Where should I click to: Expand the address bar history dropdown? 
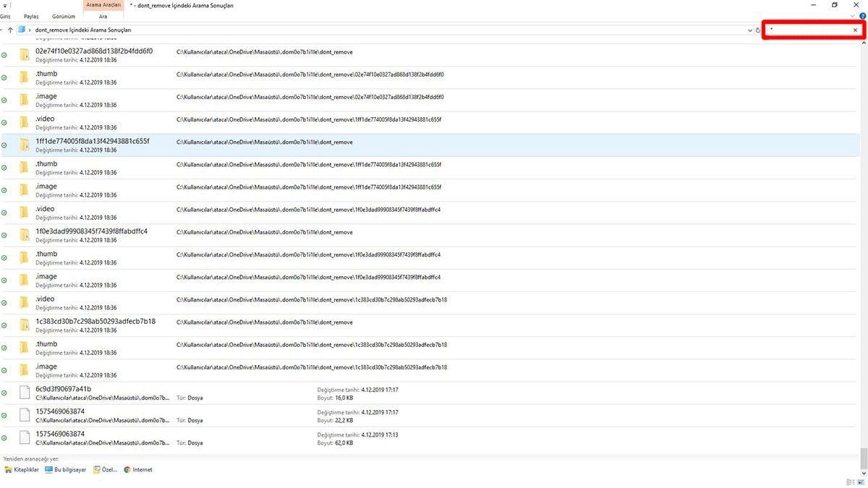(749, 30)
